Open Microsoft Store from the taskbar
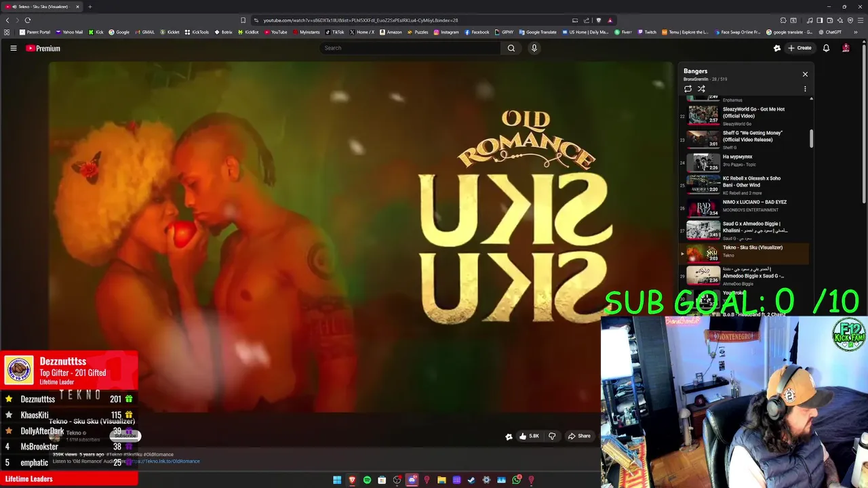This screenshot has height=488, width=868. [x=382, y=480]
